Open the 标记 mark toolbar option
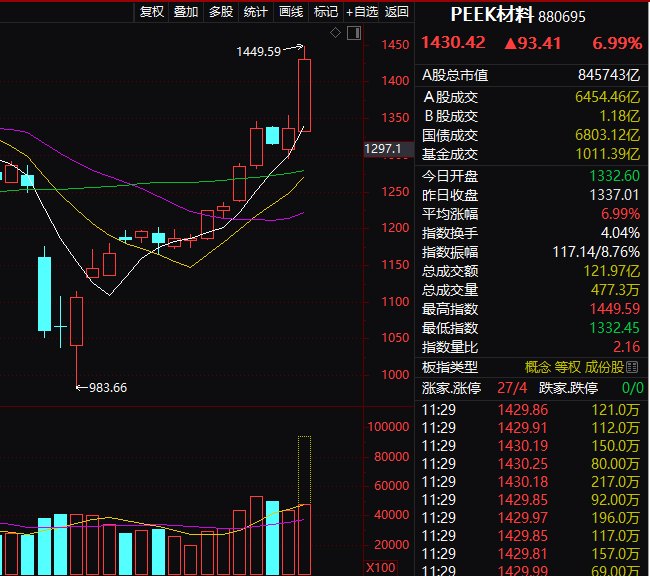The height and width of the screenshot is (576, 650). (325, 12)
